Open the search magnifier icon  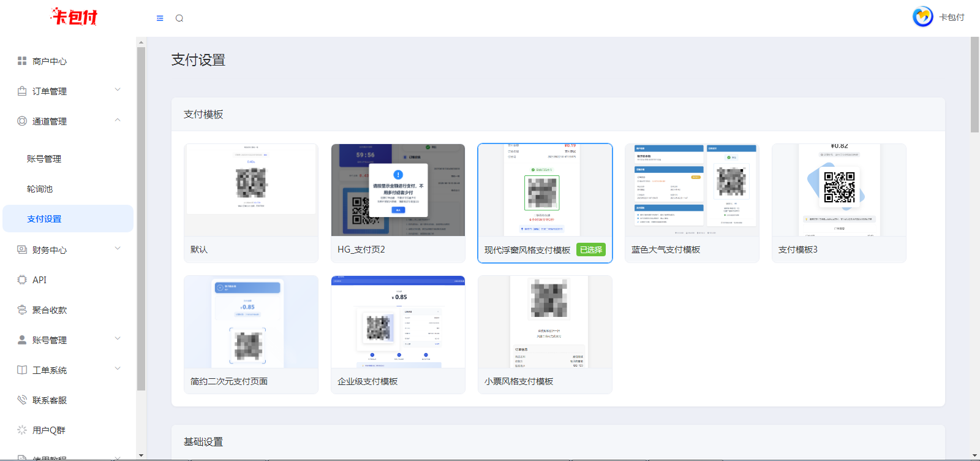click(179, 18)
